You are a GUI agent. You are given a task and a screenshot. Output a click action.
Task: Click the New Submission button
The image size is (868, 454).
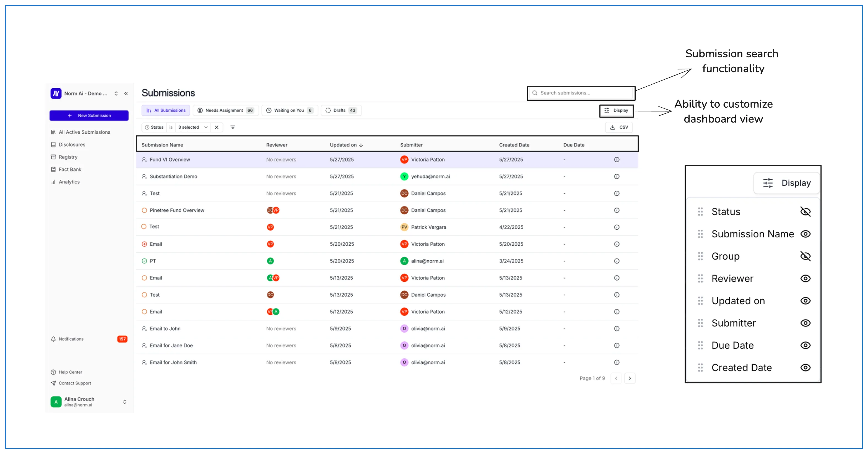click(89, 116)
